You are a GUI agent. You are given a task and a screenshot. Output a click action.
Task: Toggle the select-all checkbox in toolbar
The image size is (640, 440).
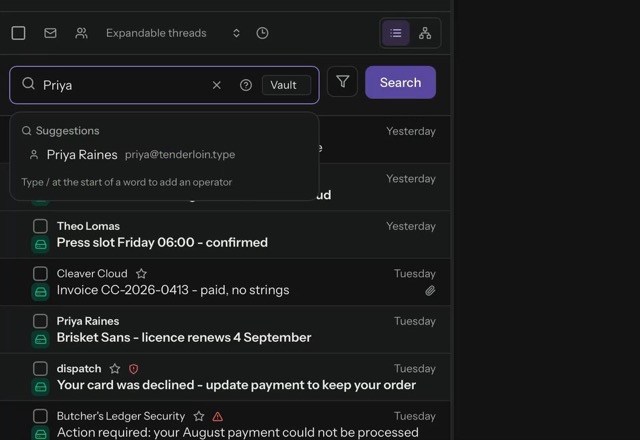(18, 33)
